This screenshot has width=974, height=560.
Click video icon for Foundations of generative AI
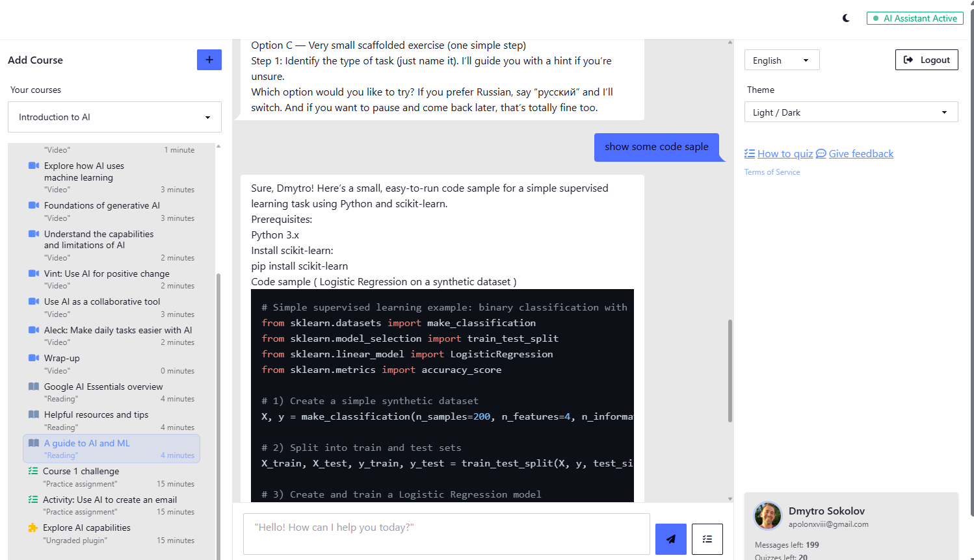tap(34, 205)
